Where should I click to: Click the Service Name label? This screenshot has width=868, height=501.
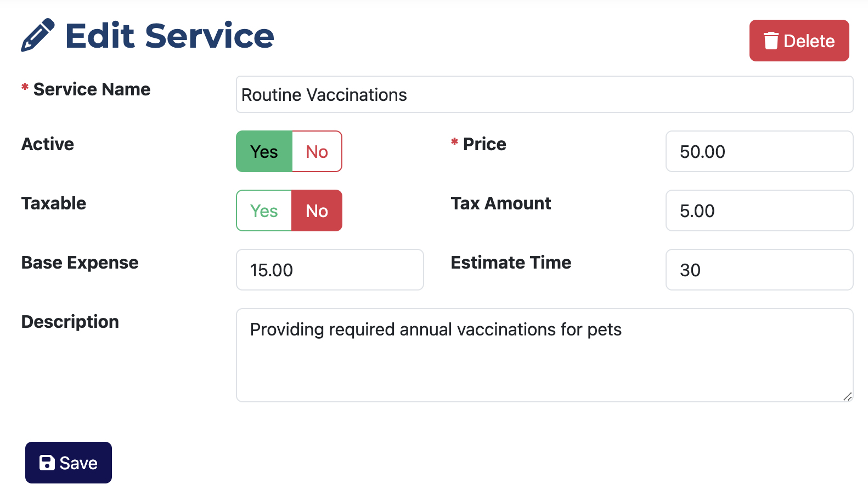tap(92, 89)
